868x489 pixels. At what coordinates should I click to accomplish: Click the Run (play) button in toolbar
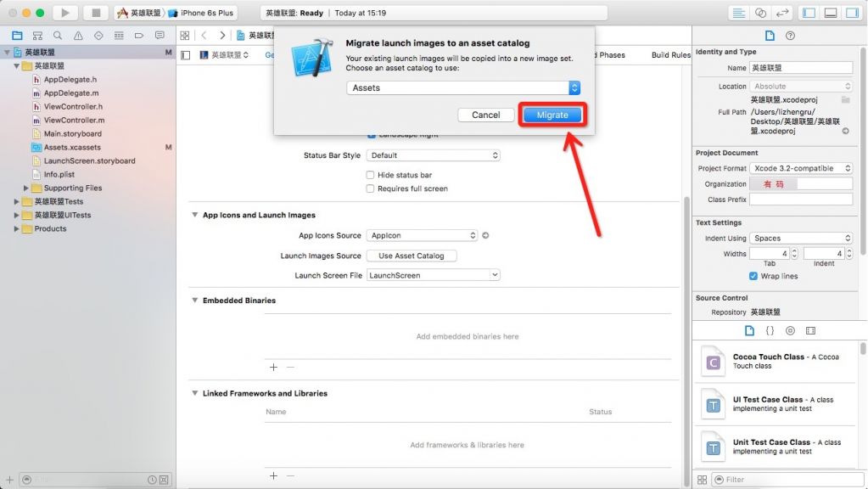pyautogui.click(x=64, y=13)
